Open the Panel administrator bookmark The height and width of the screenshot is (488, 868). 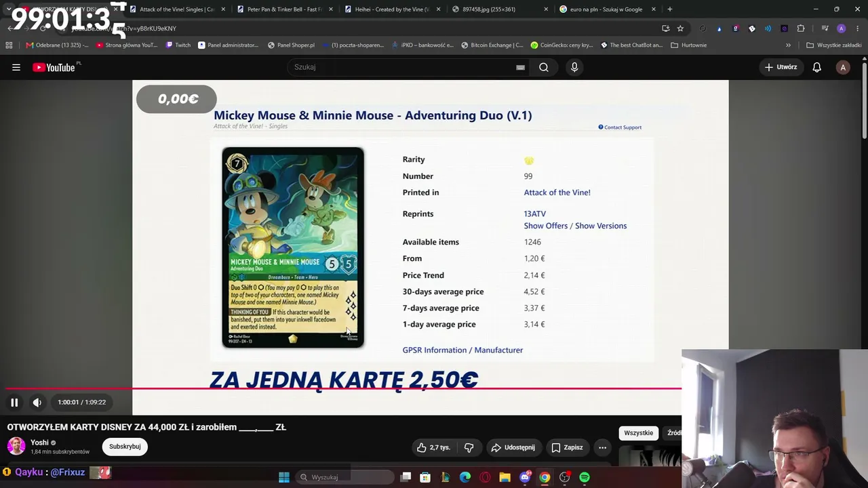[x=228, y=45]
